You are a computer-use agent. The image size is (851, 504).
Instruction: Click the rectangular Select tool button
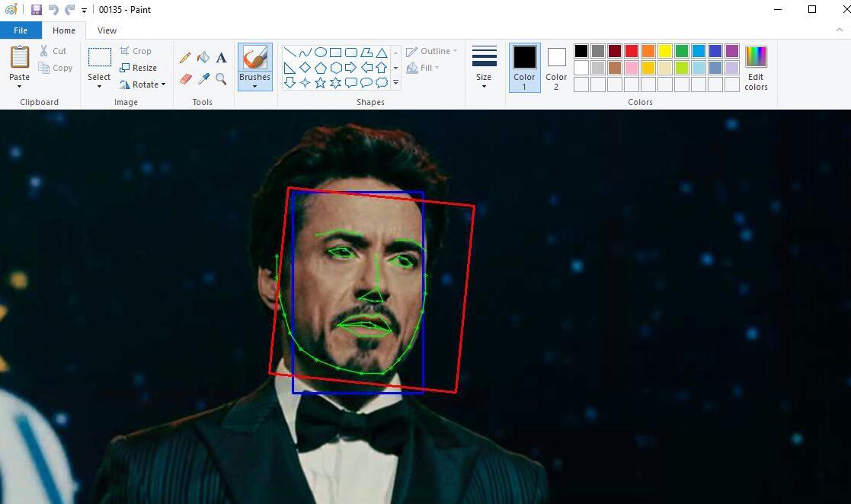(99, 58)
